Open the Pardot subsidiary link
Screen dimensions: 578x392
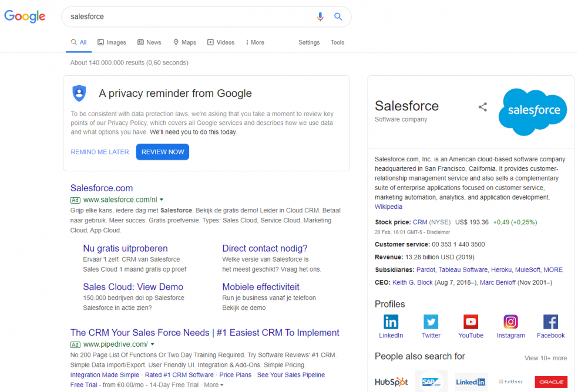425,270
